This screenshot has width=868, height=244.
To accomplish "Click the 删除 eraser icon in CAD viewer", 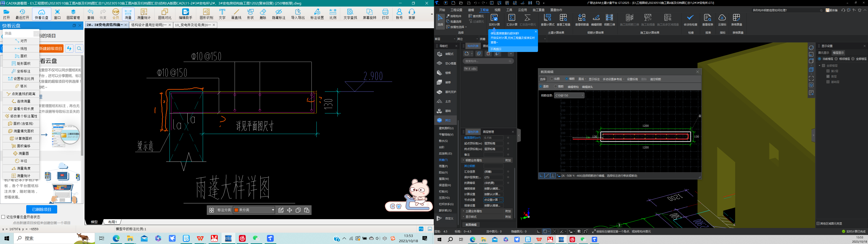I will (263, 14).
